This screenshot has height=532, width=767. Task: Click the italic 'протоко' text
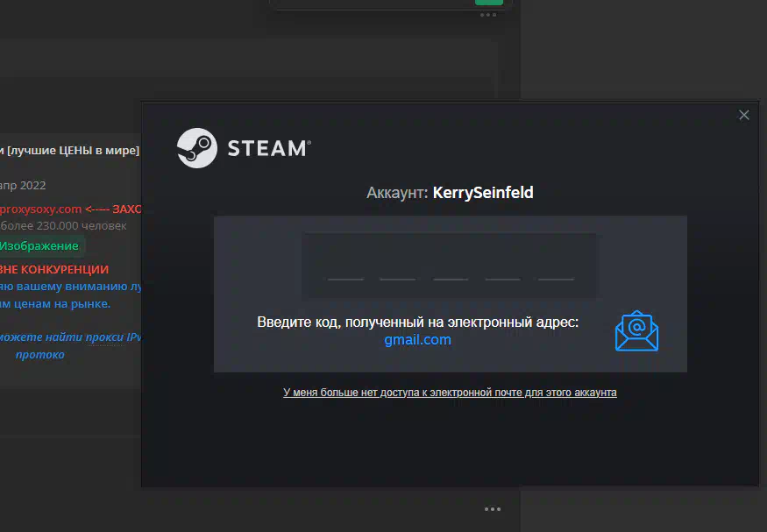(x=40, y=354)
